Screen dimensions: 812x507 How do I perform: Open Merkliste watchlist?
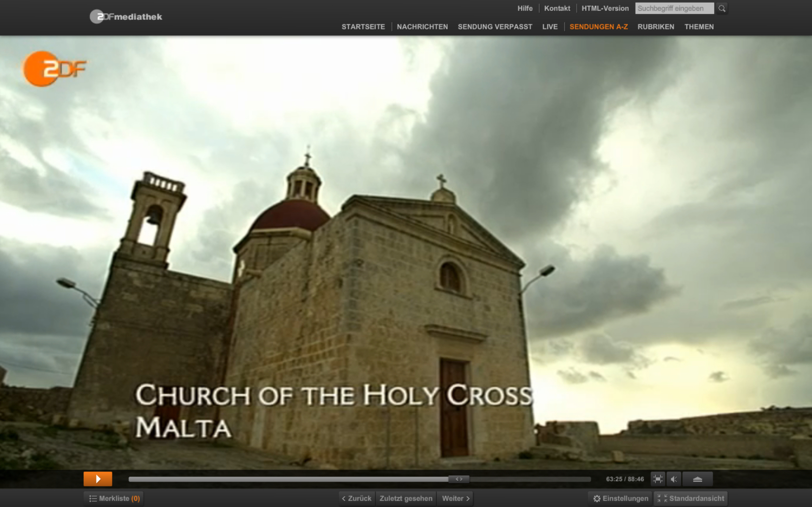(x=114, y=499)
